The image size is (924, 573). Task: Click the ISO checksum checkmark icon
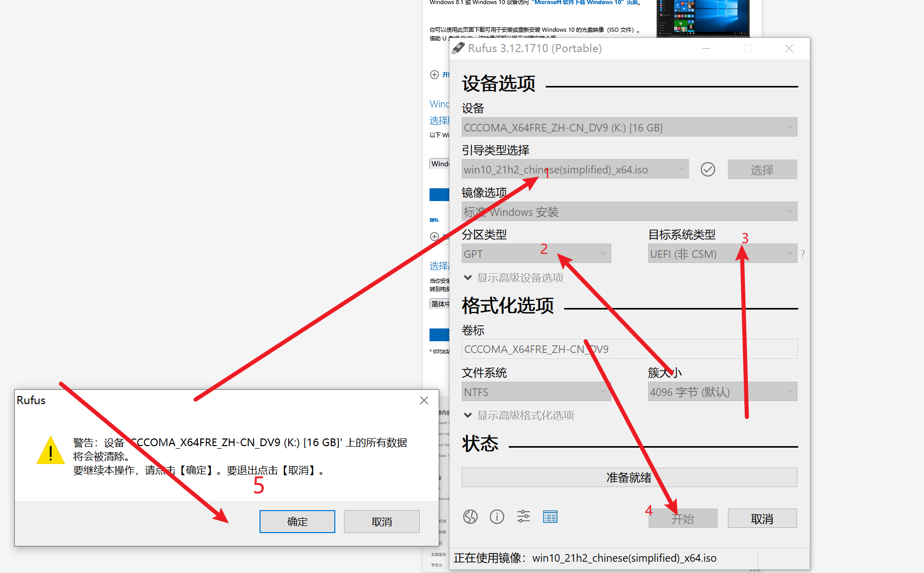click(707, 169)
